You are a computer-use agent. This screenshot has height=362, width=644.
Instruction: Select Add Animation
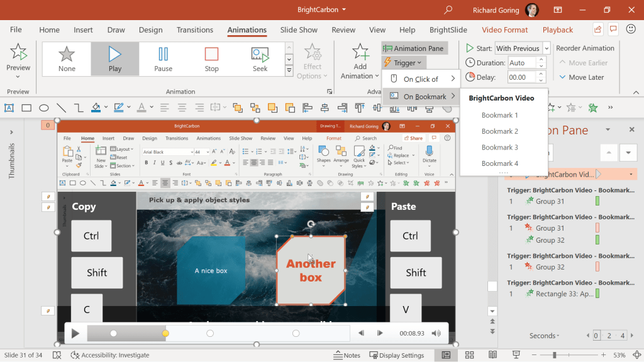tap(359, 59)
